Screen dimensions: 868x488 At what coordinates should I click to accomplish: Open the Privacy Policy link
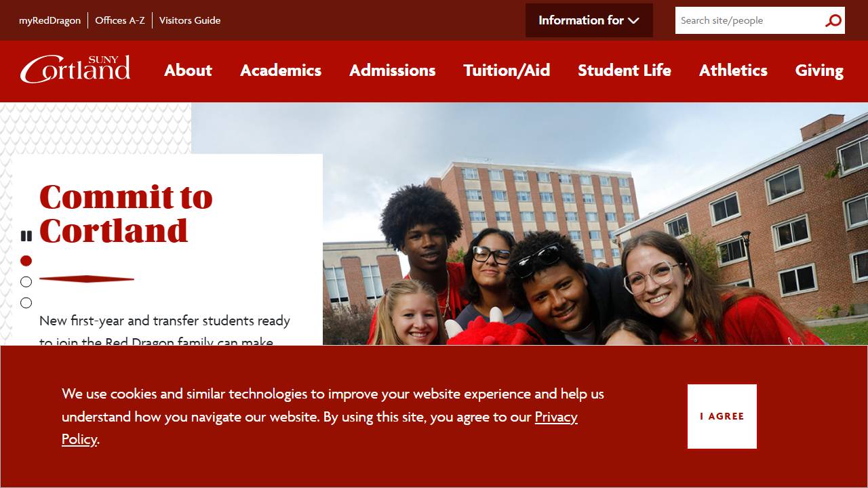click(319, 428)
